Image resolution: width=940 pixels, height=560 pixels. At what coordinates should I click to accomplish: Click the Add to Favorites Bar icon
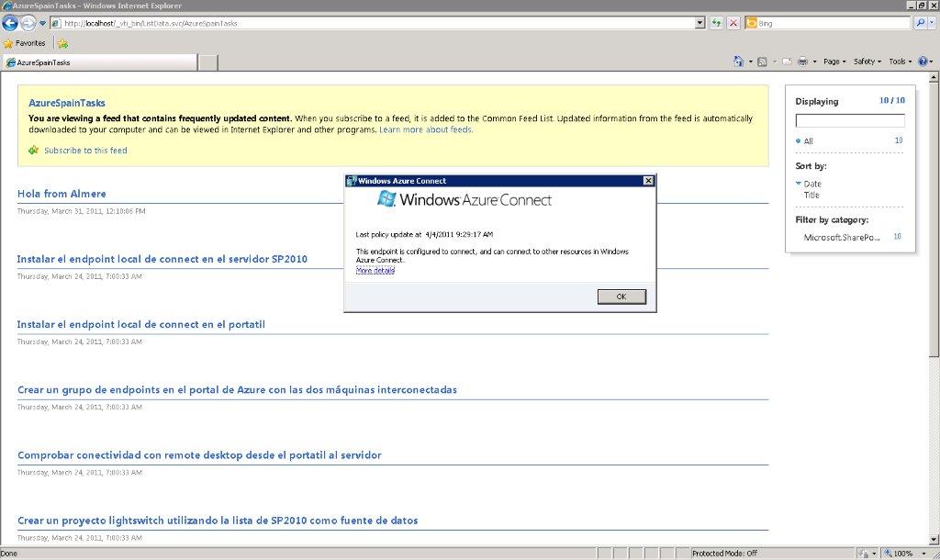[x=62, y=43]
